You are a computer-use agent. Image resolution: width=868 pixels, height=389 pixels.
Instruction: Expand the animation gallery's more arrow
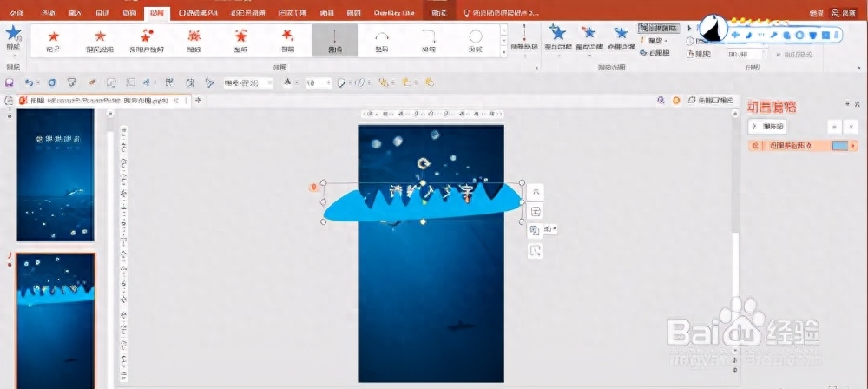tap(503, 52)
